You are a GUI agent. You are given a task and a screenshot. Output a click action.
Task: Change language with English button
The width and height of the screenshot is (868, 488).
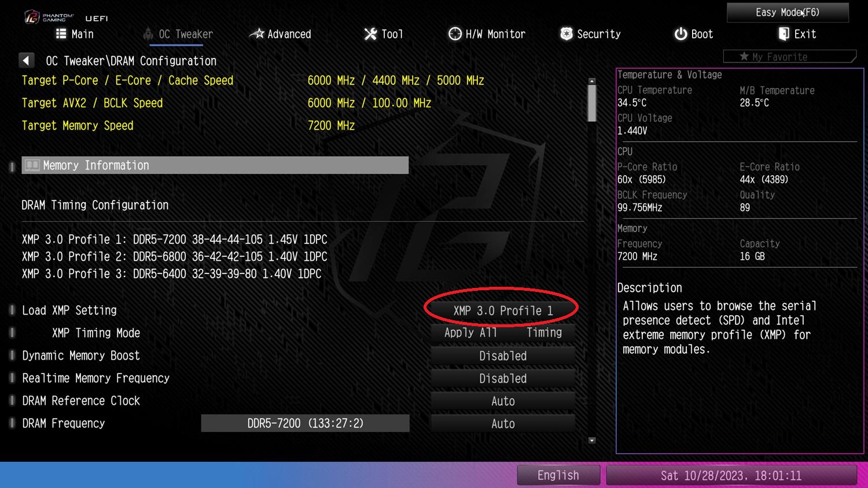(558, 475)
